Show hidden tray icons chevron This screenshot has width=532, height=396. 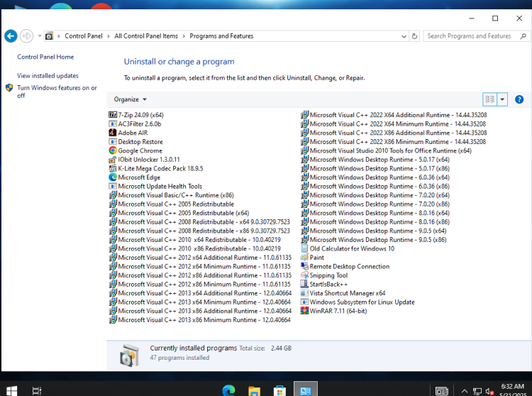465,391
